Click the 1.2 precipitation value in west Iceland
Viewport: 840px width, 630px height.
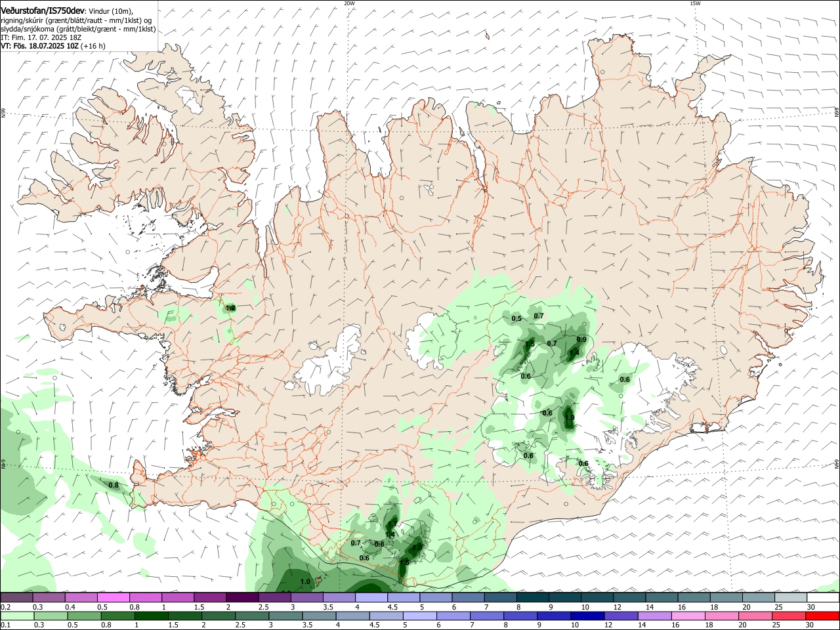230,308
